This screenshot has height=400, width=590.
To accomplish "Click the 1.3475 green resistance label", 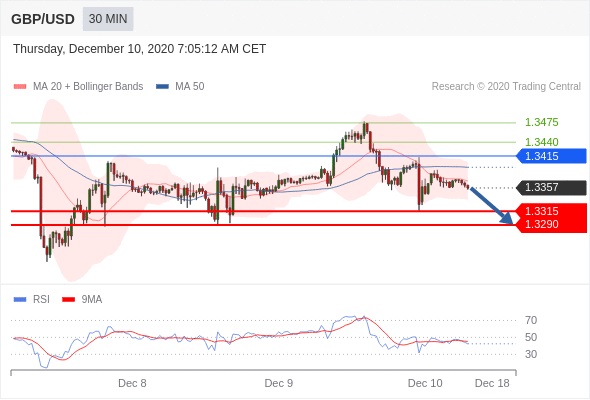I will 541,122.
